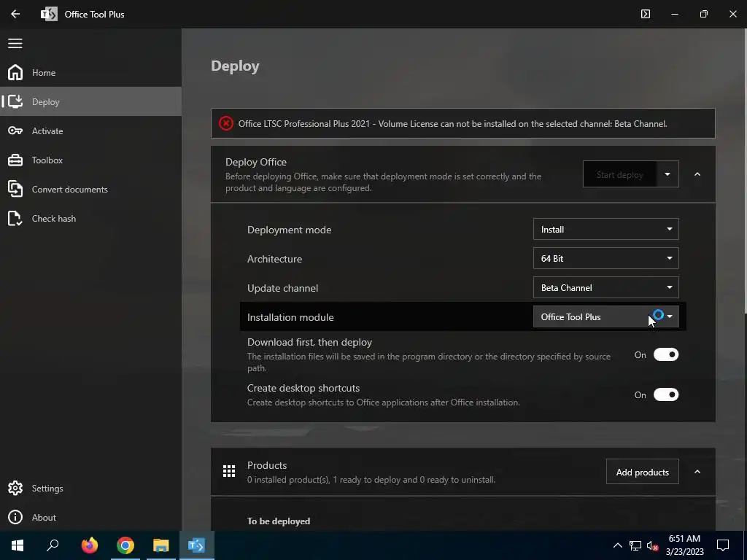Show hidden system tray icons

617,545
